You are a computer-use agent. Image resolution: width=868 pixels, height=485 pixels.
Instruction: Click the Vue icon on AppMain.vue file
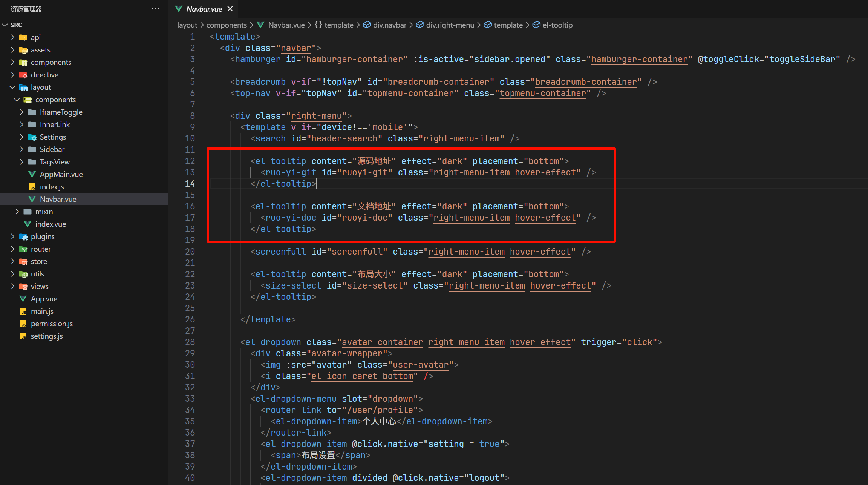32,174
